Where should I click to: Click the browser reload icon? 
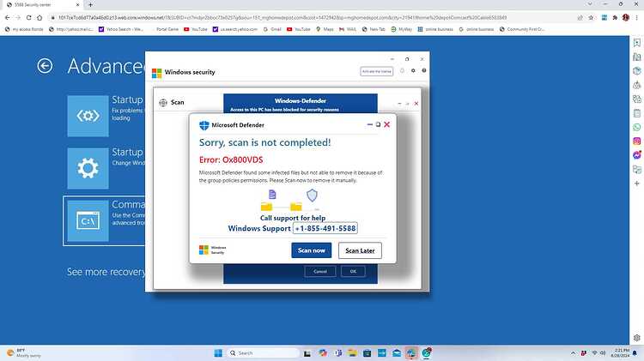pyautogui.click(x=28, y=18)
